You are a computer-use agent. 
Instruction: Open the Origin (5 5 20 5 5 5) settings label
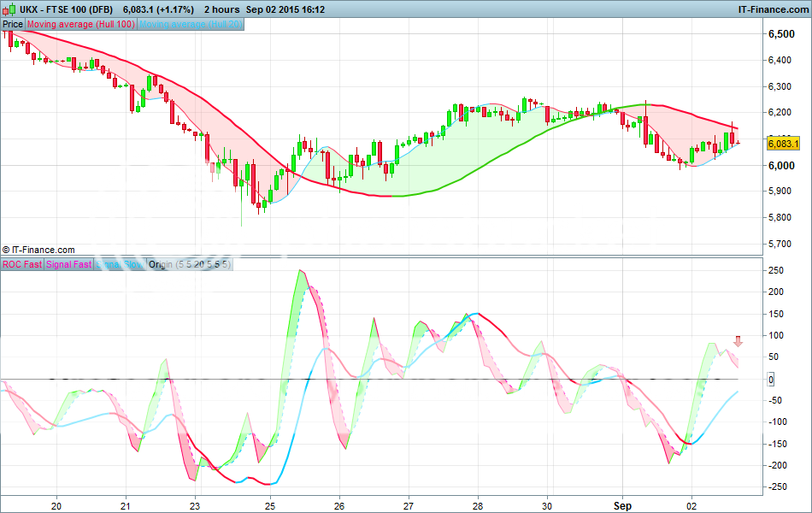tap(189, 264)
